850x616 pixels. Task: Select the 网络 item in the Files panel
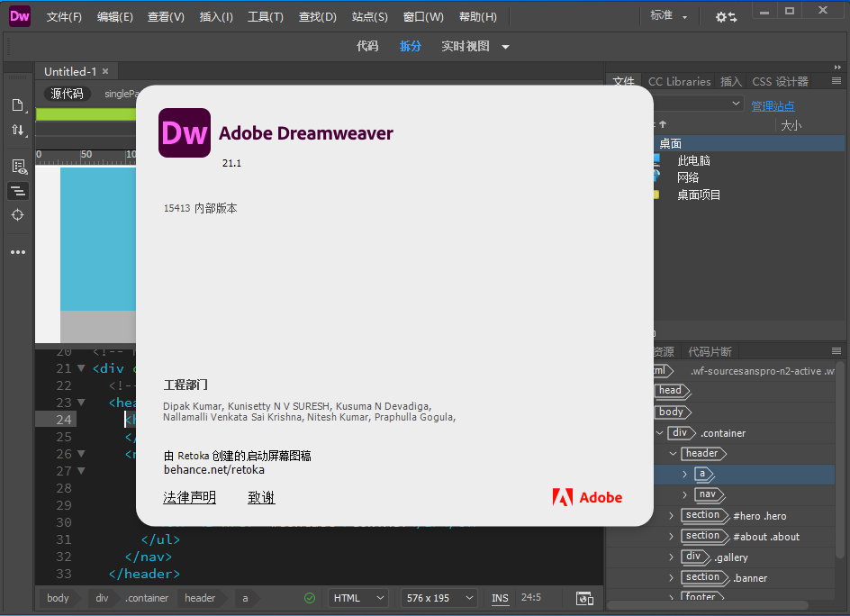(x=688, y=177)
